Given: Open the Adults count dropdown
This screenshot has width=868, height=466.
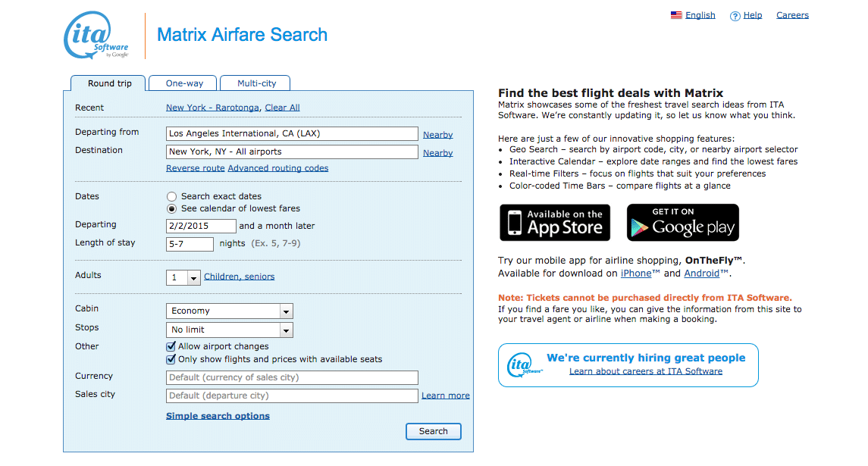Looking at the screenshot, I should point(183,277).
